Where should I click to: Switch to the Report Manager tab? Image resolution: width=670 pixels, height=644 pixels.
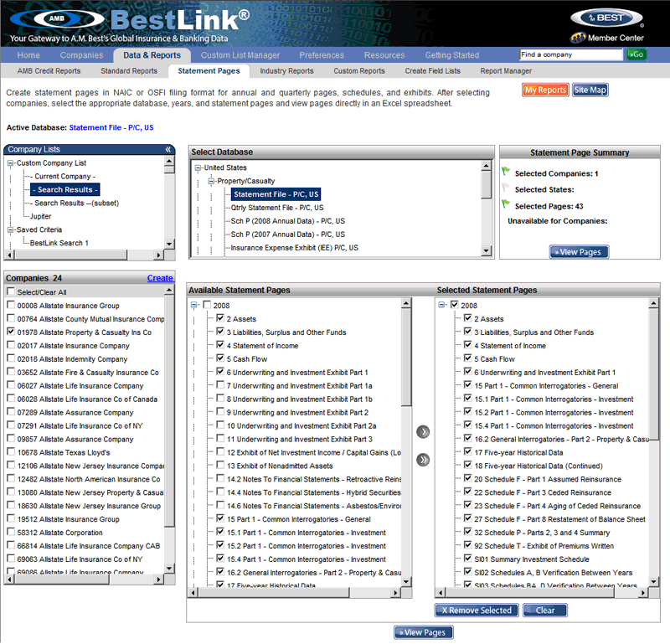(x=506, y=71)
